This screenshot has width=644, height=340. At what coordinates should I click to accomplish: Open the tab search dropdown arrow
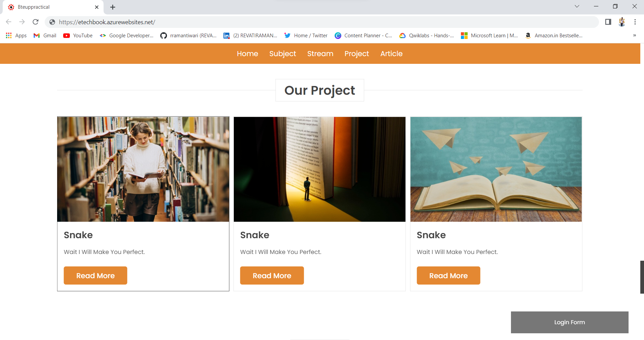pos(577,6)
